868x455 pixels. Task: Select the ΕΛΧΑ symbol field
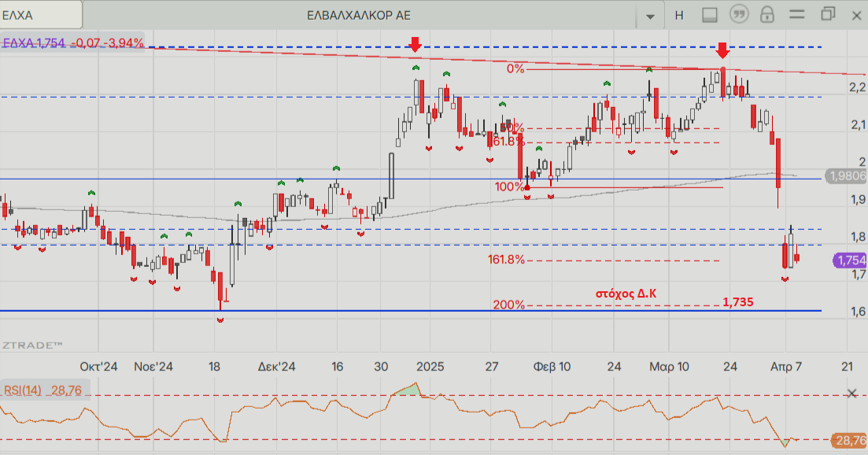[41, 15]
